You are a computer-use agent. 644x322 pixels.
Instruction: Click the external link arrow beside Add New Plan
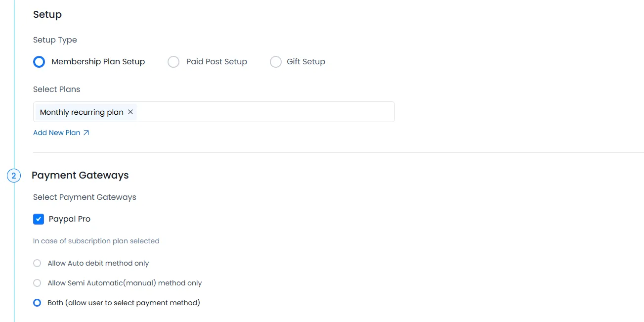86,133
